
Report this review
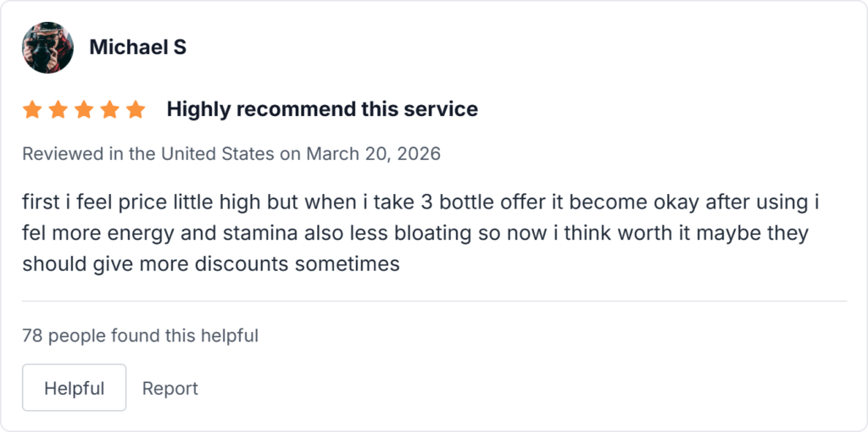(170, 388)
